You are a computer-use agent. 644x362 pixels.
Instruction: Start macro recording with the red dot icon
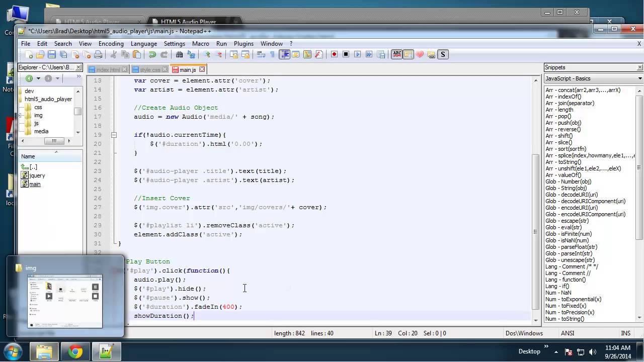334,54
